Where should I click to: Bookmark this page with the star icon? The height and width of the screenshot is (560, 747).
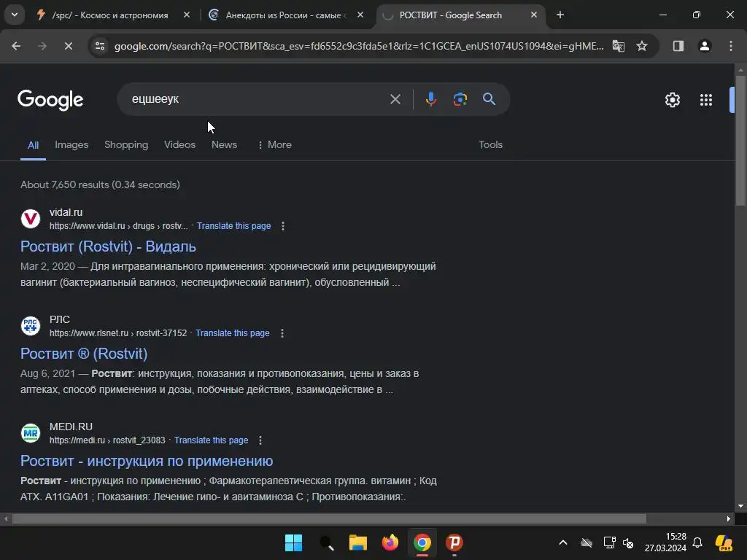pos(642,46)
